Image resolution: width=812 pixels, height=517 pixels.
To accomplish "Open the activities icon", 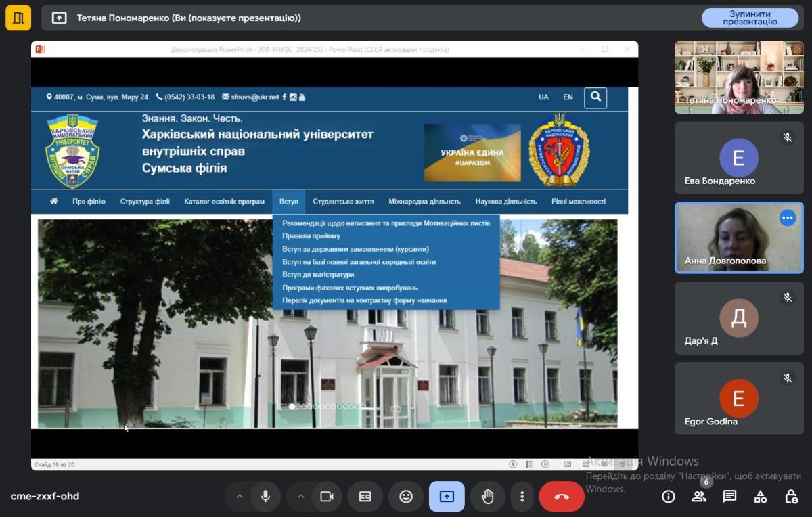I will [x=761, y=497].
